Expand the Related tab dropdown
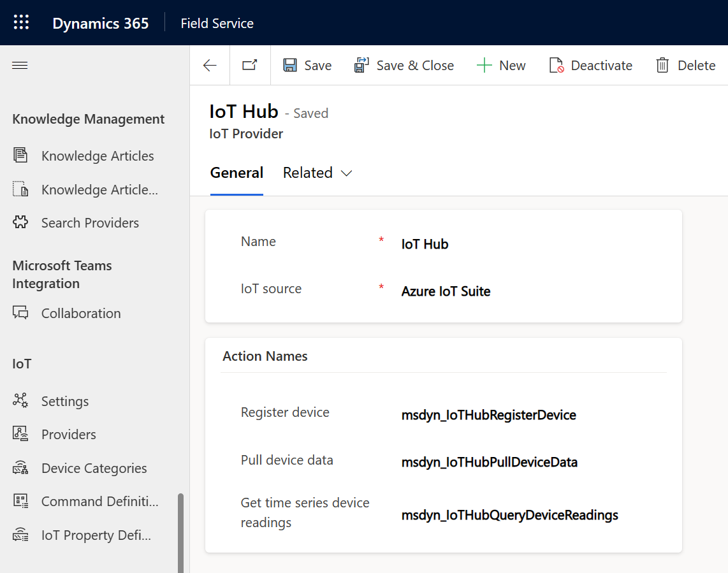The width and height of the screenshot is (728, 573). pyautogui.click(x=317, y=173)
